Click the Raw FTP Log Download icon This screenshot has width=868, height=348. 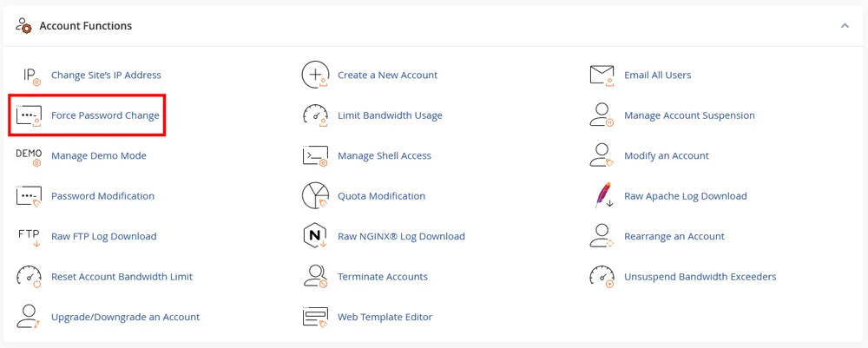[29, 237]
